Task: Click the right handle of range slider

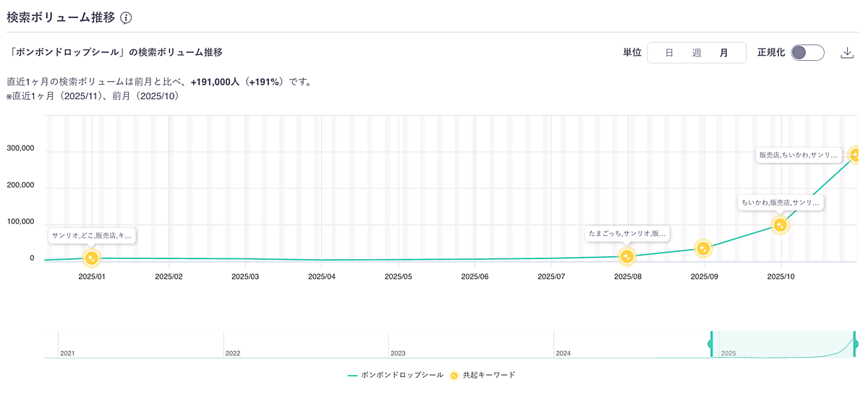Action: (855, 344)
